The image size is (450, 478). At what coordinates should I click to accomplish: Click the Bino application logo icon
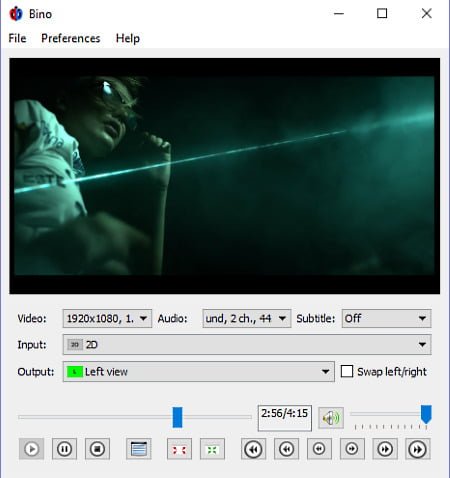tap(16, 14)
